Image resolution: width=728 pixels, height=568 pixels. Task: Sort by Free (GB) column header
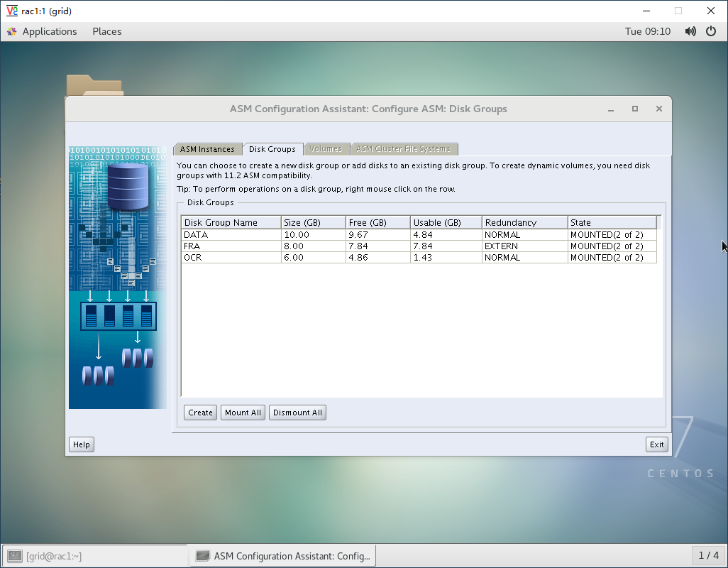pos(378,222)
